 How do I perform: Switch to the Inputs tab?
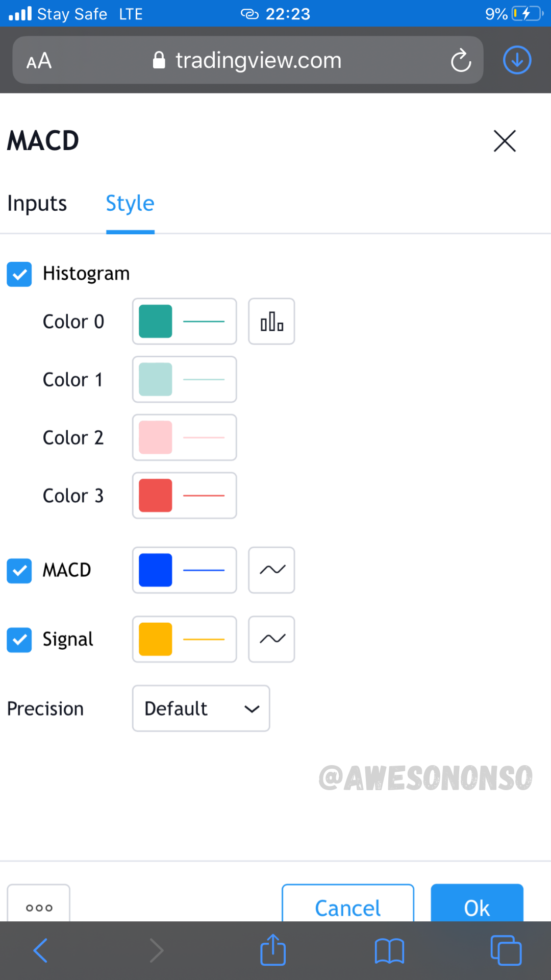37,204
